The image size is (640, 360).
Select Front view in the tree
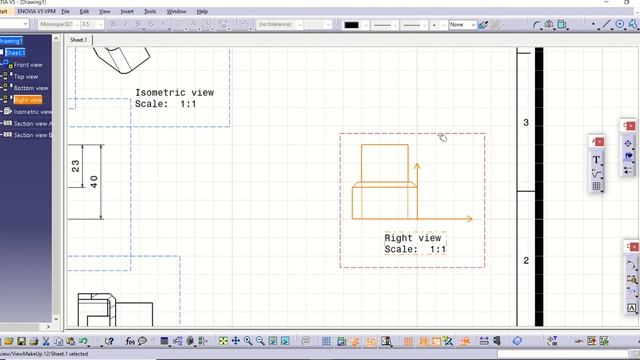[28, 64]
